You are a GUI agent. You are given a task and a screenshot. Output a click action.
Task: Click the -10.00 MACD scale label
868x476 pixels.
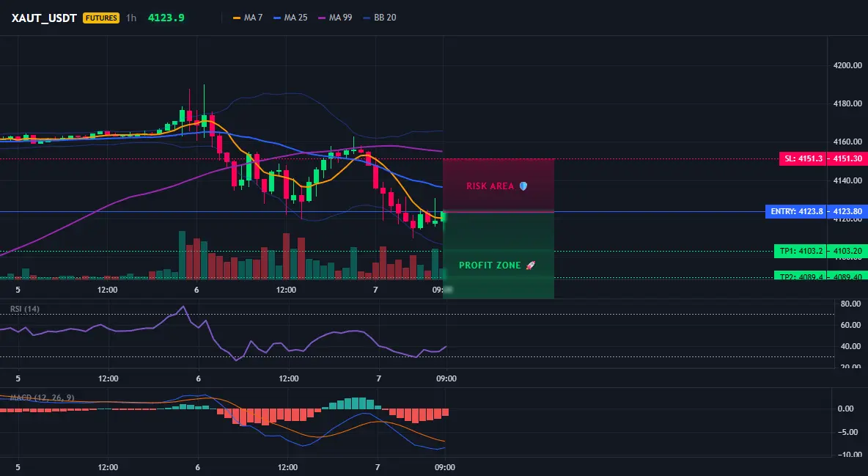coord(849,455)
